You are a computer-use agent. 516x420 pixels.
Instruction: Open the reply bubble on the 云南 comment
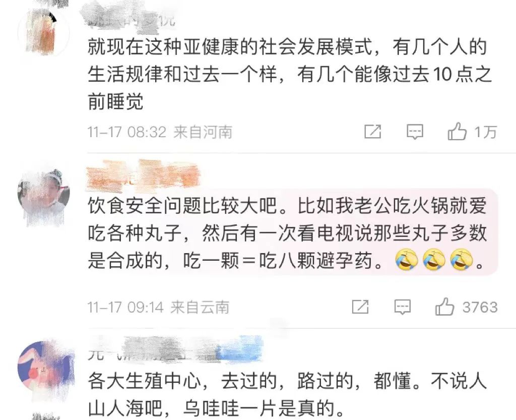pos(403,307)
